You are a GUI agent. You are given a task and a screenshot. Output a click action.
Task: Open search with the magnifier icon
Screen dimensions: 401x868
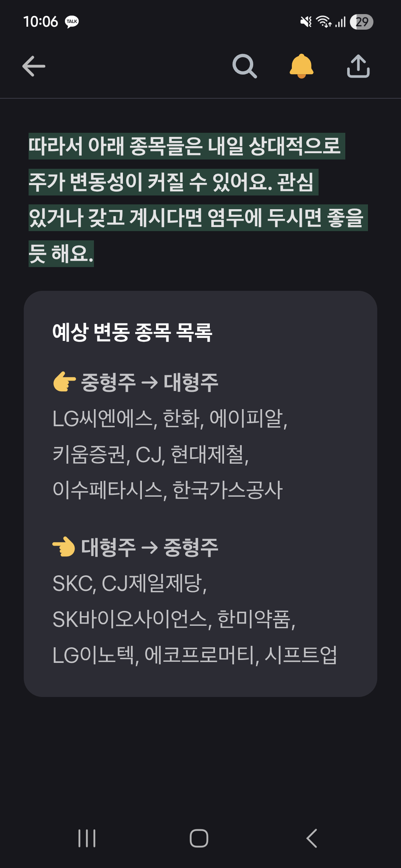point(244,66)
